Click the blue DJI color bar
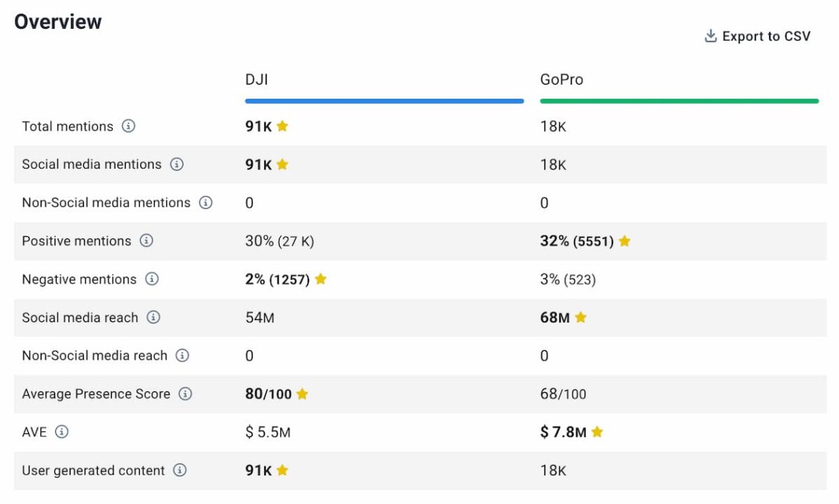Image resolution: width=839 pixels, height=504 pixels. tap(384, 101)
